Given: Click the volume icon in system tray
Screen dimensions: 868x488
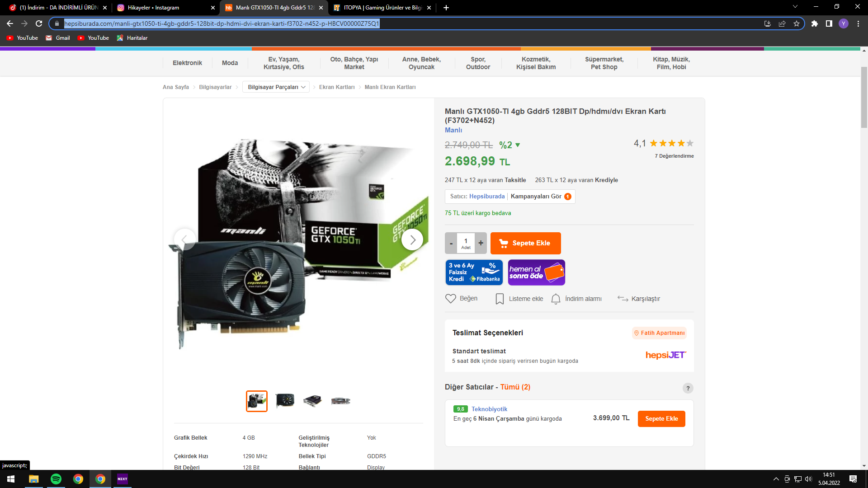Looking at the screenshot, I should click(x=809, y=479).
